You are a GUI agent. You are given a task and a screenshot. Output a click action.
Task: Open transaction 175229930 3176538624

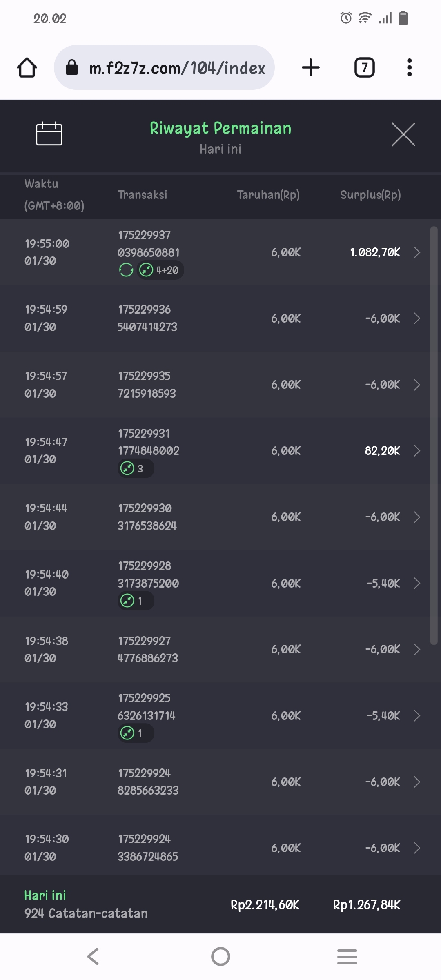[147, 517]
